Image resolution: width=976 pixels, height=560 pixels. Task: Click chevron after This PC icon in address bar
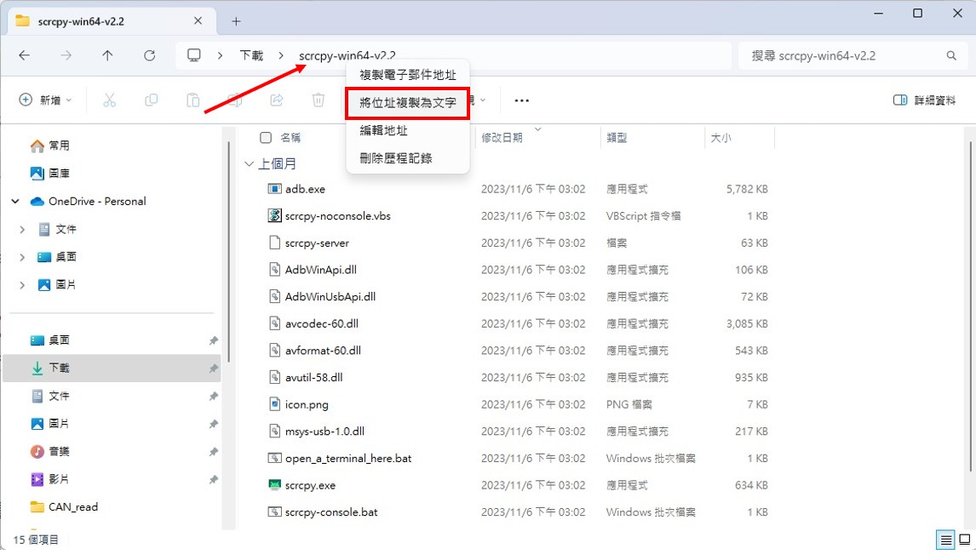point(220,55)
